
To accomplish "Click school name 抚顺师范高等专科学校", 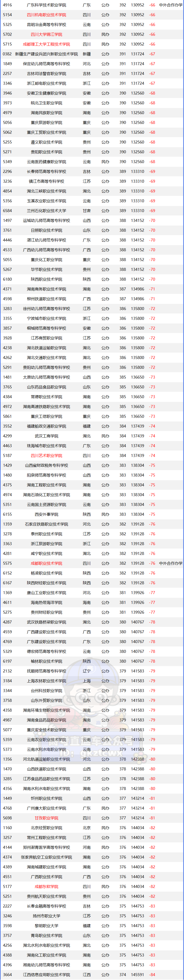I will coord(47,671).
